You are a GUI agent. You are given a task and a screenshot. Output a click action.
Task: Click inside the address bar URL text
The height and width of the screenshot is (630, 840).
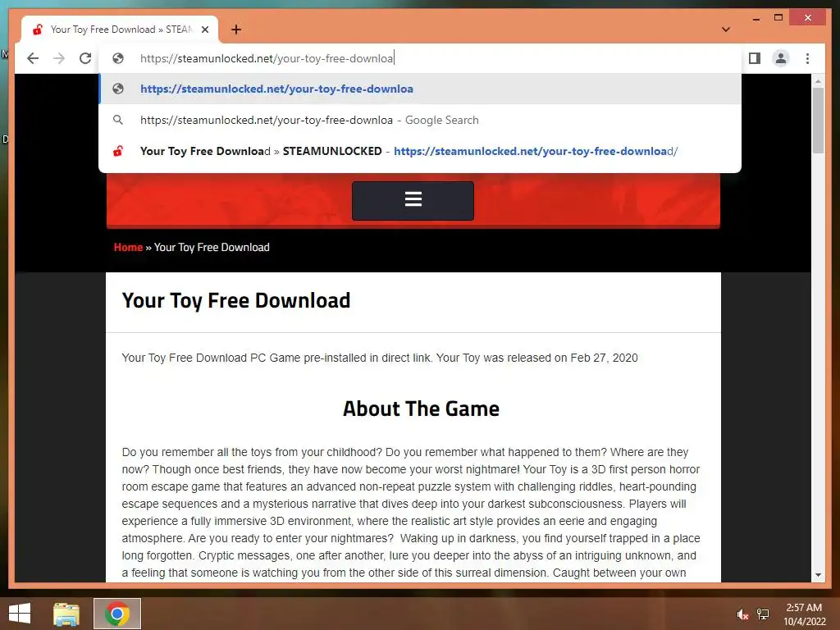pos(267,58)
